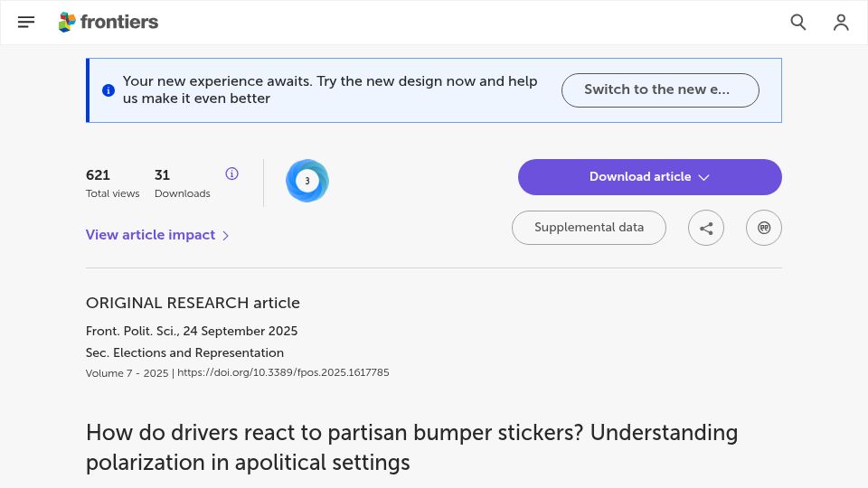Click the Volume 7 - 2025 text

click(x=127, y=373)
